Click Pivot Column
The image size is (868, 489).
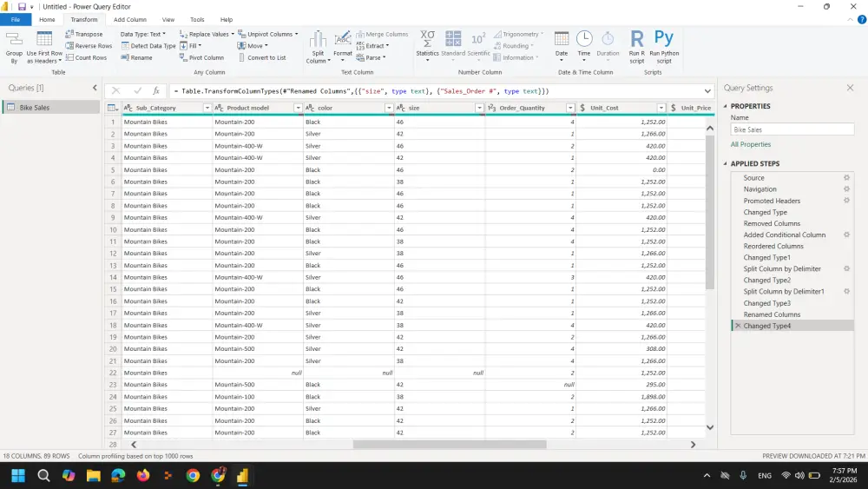coord(202,57)
